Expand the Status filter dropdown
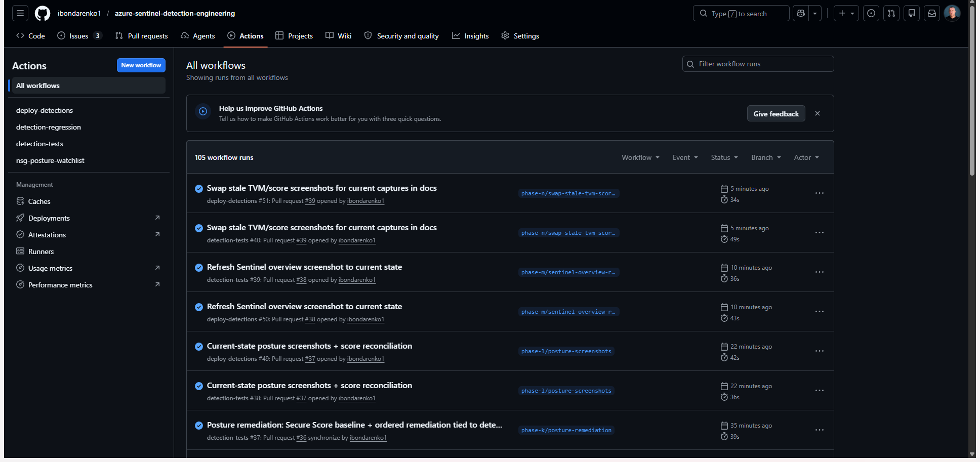The image size is (980, 462). 724,157
